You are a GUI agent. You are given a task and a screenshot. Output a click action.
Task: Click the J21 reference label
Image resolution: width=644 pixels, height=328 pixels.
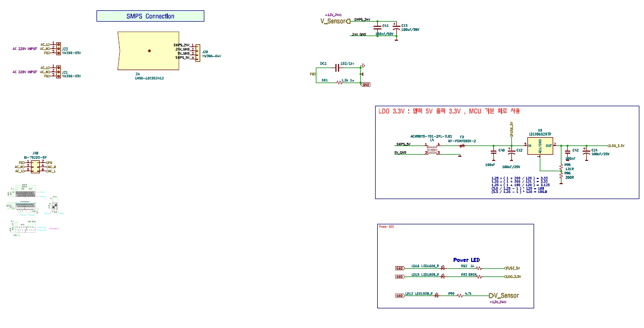65,72
